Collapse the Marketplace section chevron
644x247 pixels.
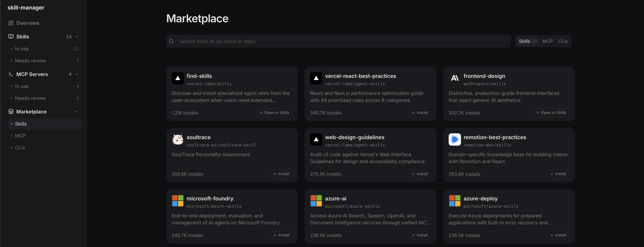(x=77, y=112)
